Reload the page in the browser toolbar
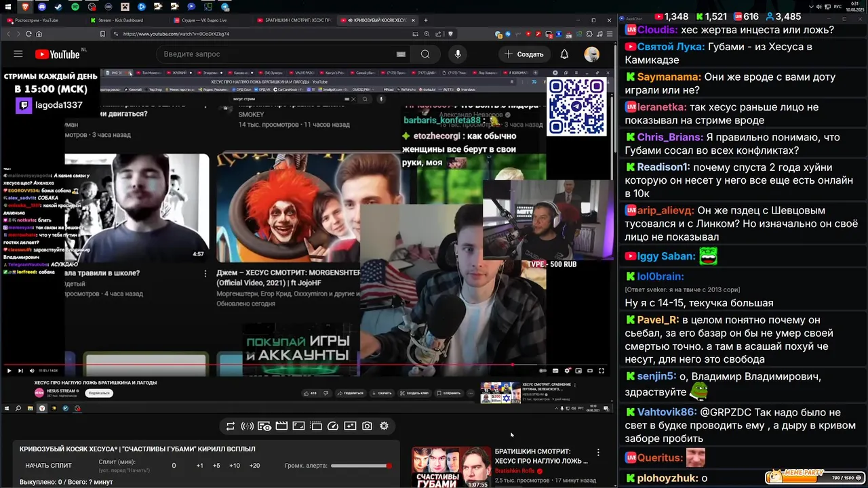This screenshot has height=488, width=868. 28,34
